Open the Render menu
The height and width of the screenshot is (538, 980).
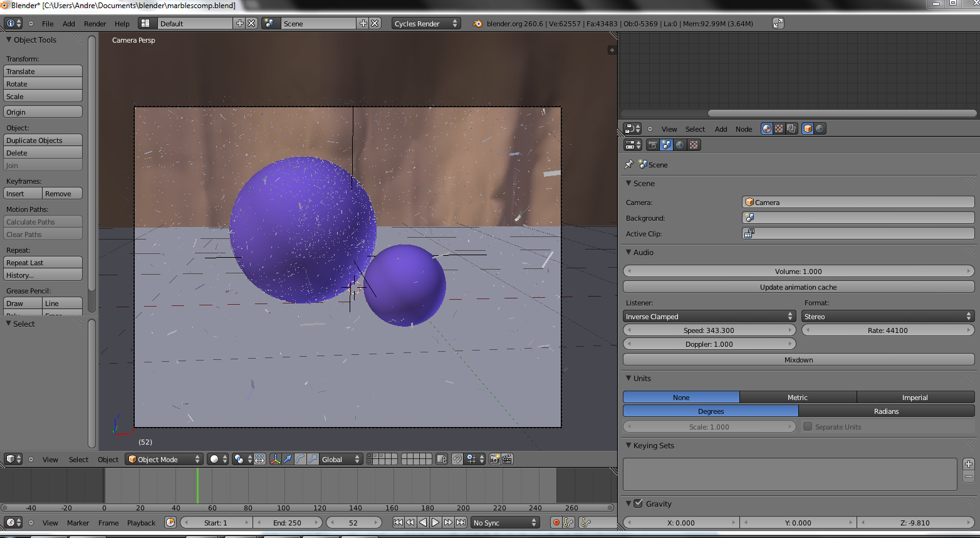tap(95, 24)
